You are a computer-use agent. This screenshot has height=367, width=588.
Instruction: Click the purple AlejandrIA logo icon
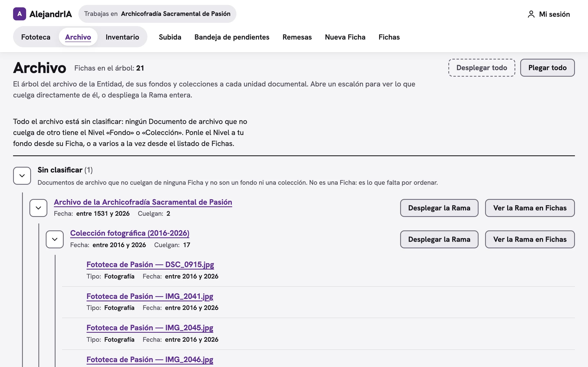[19, 14]
